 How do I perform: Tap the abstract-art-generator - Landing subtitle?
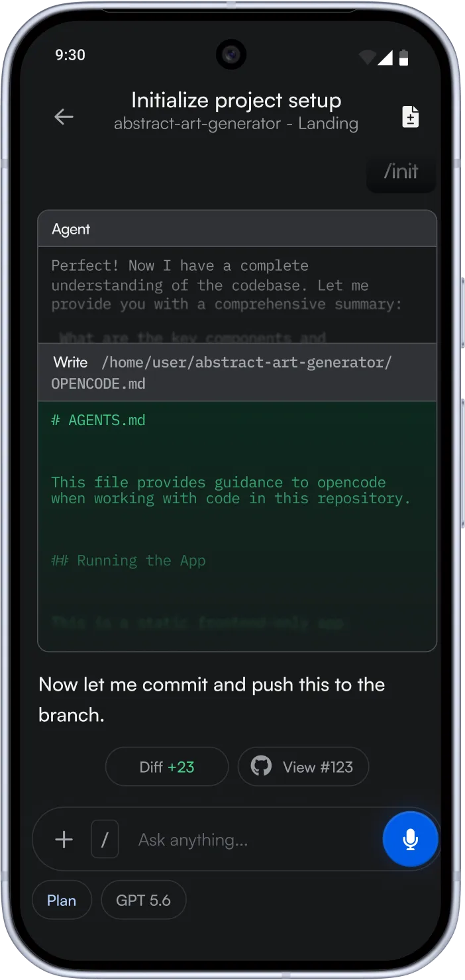point(236,124)
